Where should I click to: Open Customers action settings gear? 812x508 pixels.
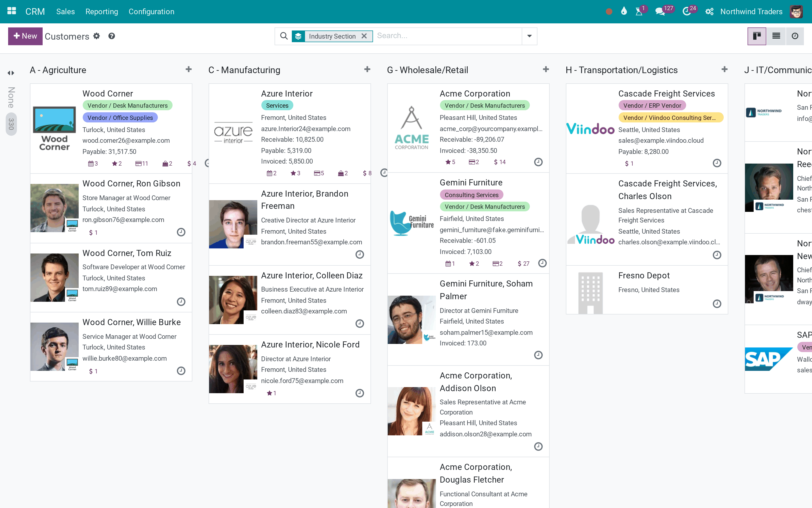[x=97, y=36]
